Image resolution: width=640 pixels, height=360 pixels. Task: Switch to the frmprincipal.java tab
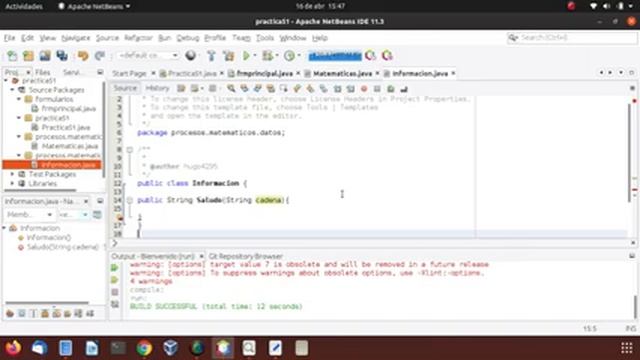pos(264,73)
